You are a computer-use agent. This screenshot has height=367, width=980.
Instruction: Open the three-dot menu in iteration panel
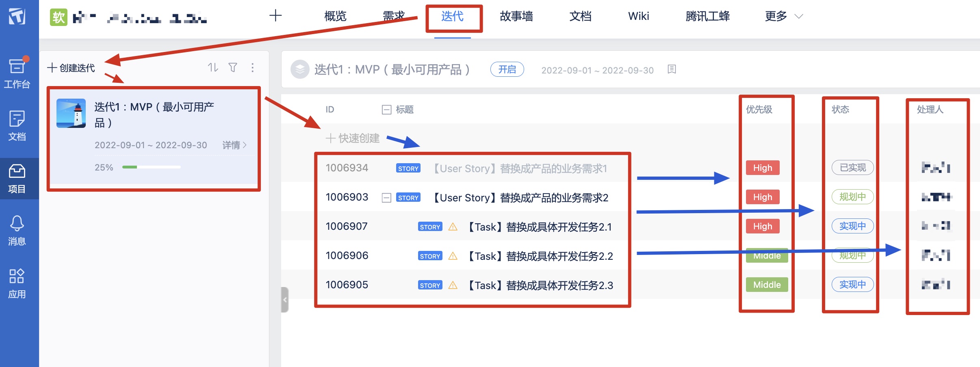252,67
